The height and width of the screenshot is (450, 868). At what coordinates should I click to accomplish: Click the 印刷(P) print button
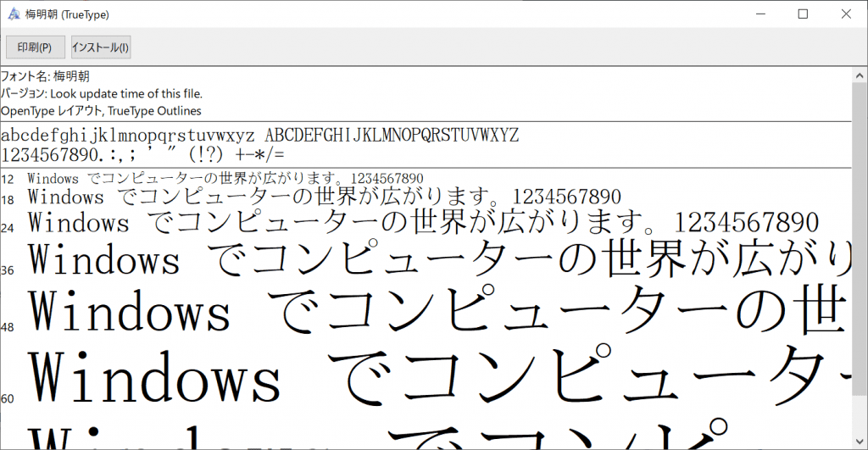click(36, 47)
